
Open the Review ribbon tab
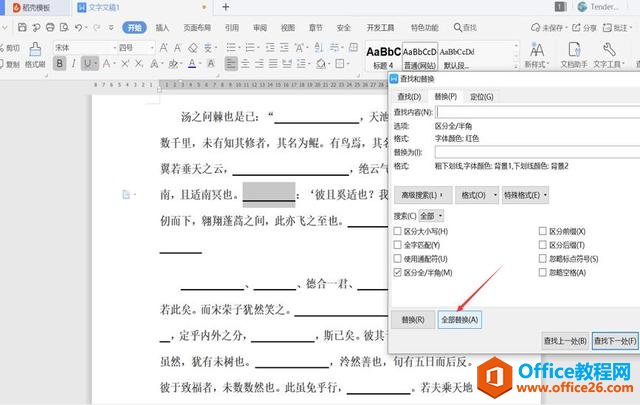[260, 28]
